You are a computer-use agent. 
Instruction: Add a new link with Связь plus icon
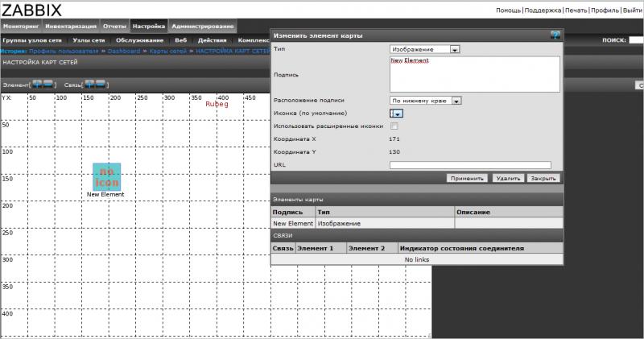pyautogui.click(x=89, y=85)
